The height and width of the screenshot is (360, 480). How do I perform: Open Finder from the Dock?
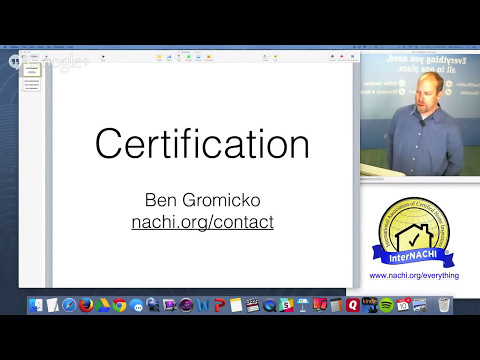(x=36, y=305)
